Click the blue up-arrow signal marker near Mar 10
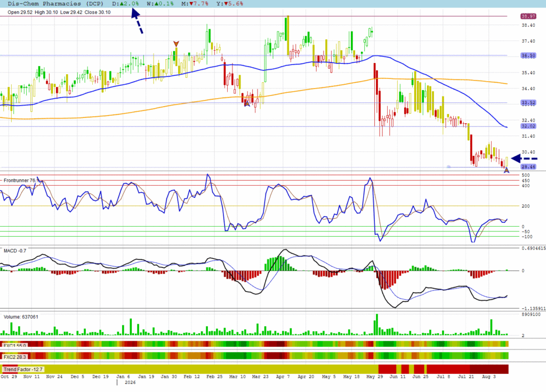 (x=247, y=103)
